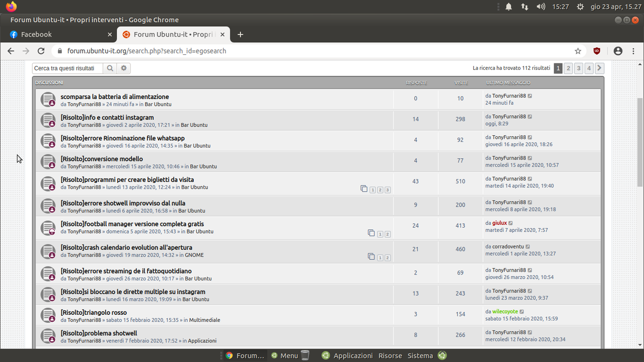Open page 3 of biglietti da visita topic
Screen dimensions: 644x362
coord(388,190)
